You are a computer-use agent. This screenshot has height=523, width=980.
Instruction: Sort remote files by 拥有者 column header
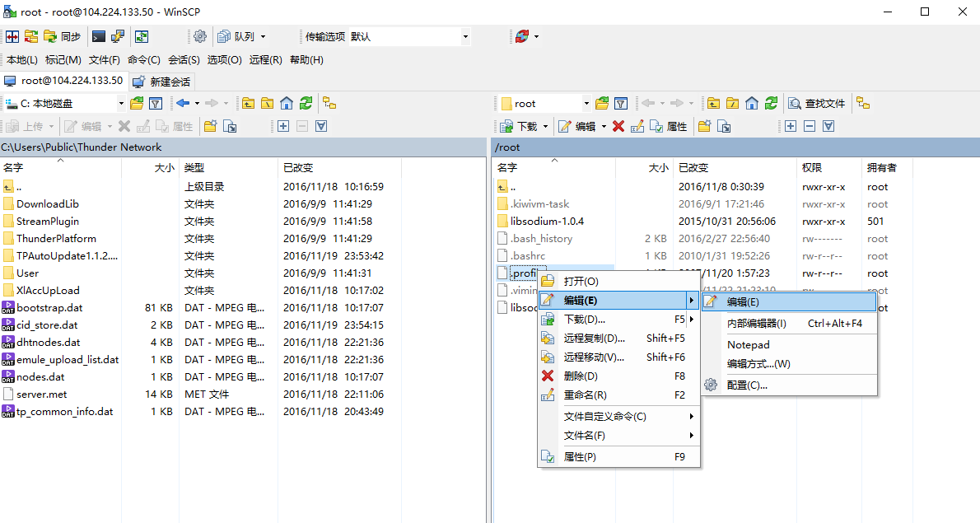(x=888, y=167)
